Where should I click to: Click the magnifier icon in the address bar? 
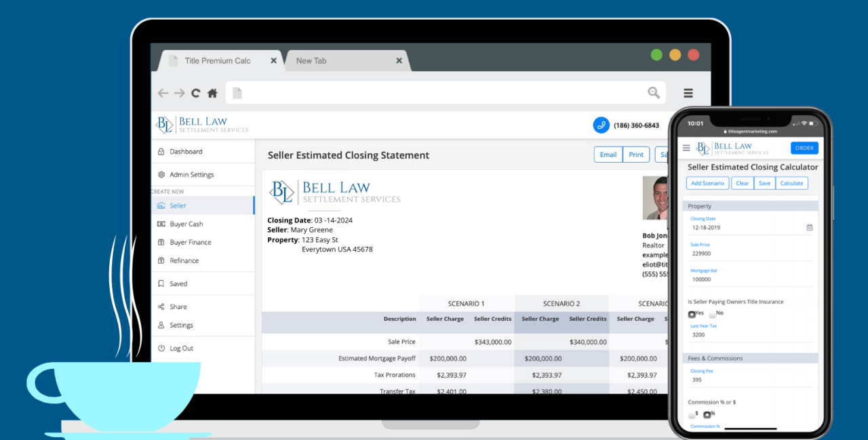point(654,94)
